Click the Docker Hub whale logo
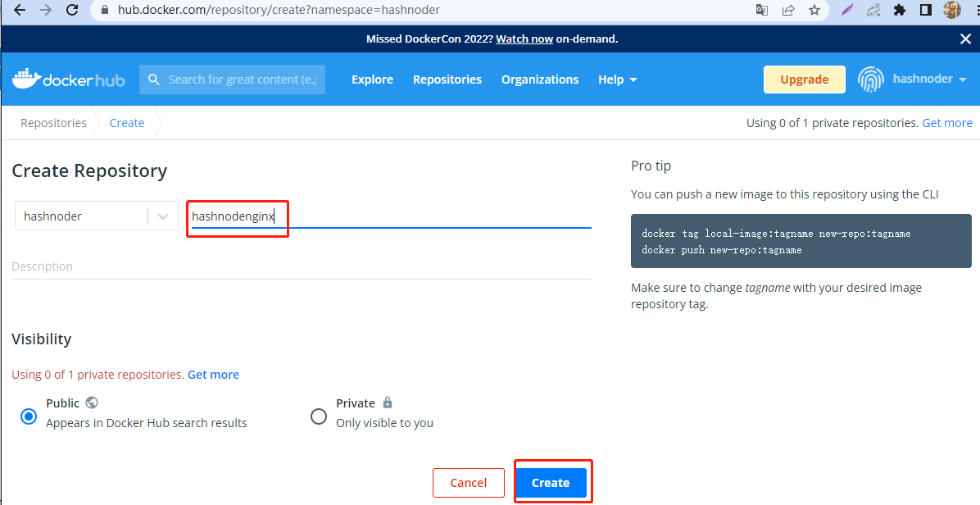The height and width of the screenshot is (505, 980). pyautogui.click(x=69, y=80)
